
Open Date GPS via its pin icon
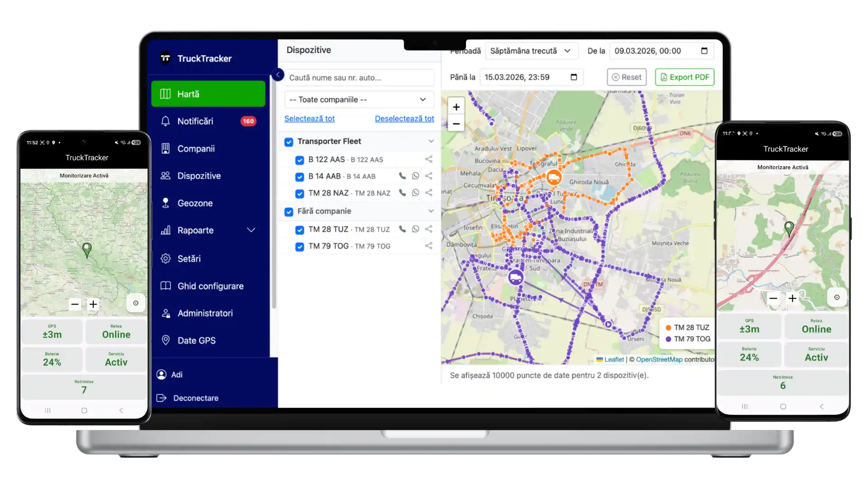click(165, 340)
